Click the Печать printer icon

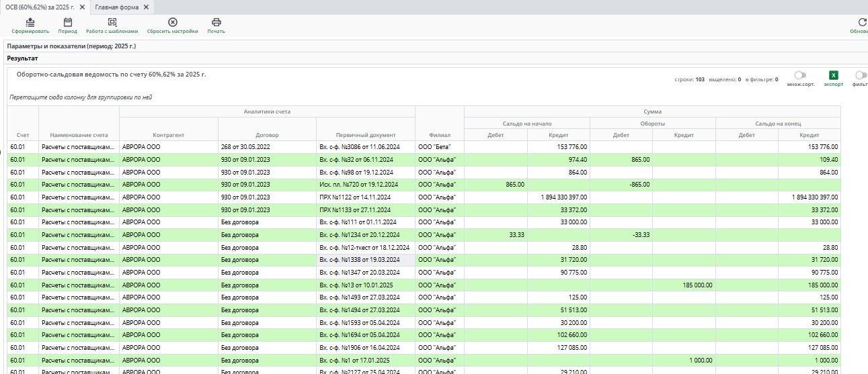point(216,22)
